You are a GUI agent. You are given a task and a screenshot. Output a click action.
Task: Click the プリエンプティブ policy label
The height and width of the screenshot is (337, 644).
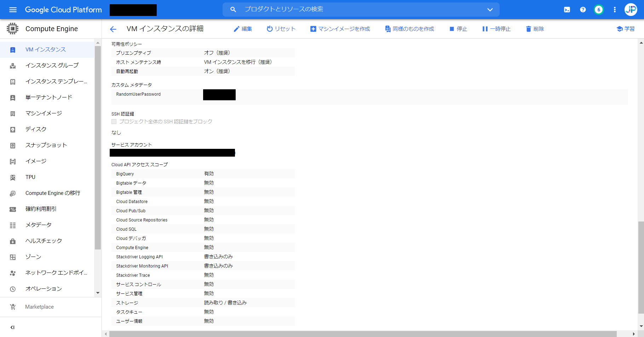(134, 53)
